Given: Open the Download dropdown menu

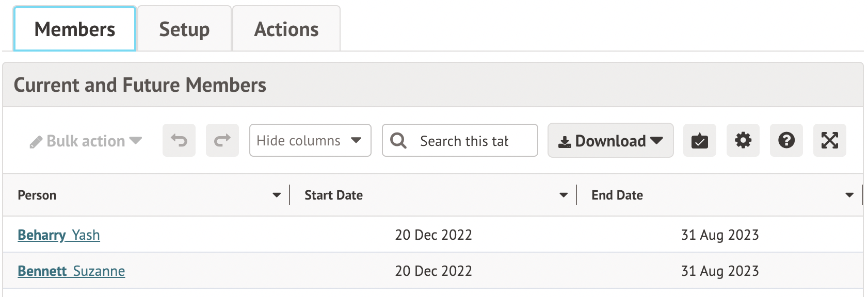Looking at the screenshot, I should pos(610,140).
